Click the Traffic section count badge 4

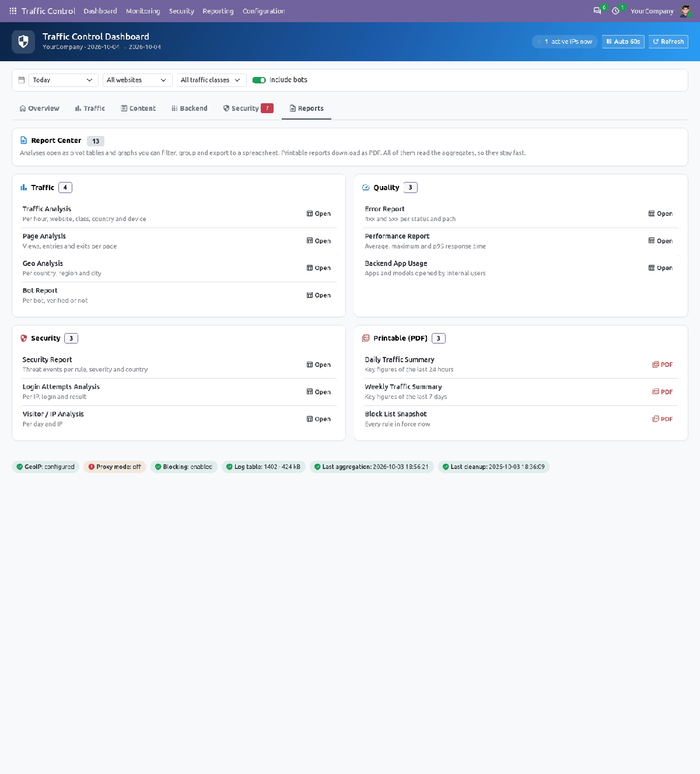pyautogui.click(x=65, y=188)
